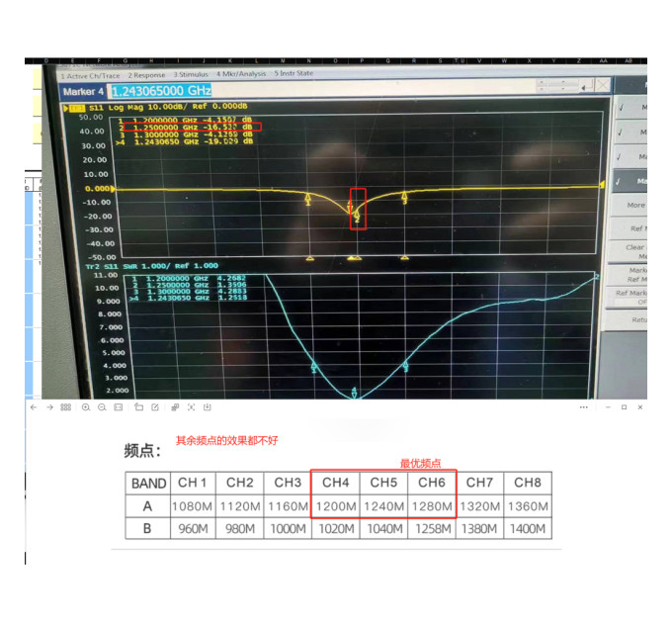Viewport: 672px width, 623px height.
Task: Open the 2 Response menu
Action: tap(146, 75)
